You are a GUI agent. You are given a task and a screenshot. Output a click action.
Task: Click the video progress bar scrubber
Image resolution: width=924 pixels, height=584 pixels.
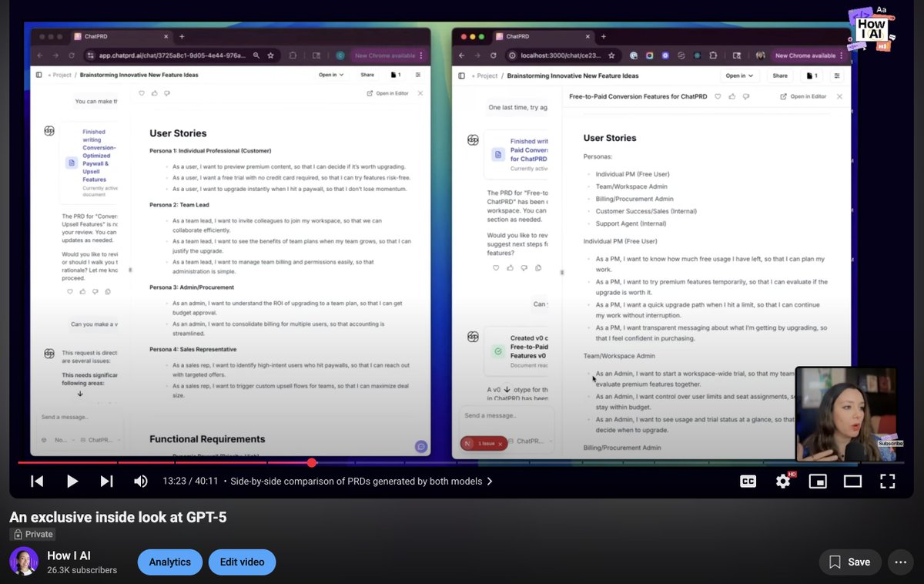coord(312,462)
